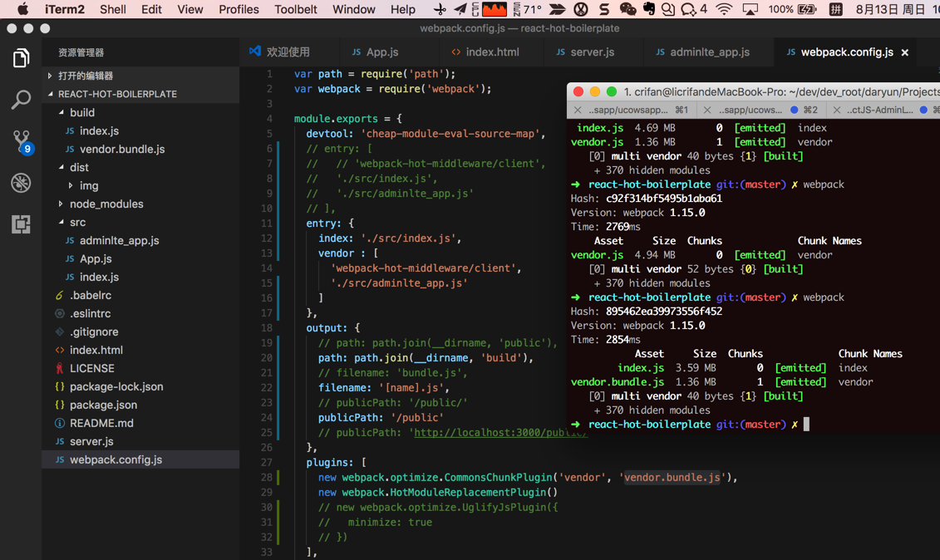Switch to the adminlte_app.js tab
The height and width of the screenshot is (560, 940).
(708, 52)
